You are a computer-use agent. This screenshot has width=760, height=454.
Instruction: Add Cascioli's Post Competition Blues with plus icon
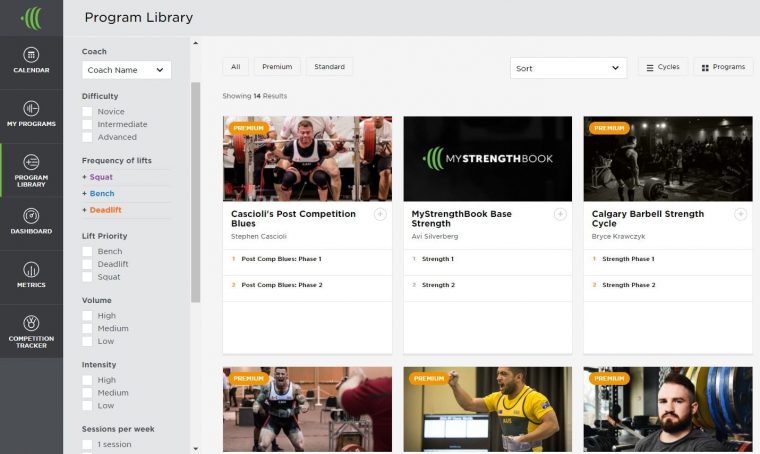coord(380,214)
